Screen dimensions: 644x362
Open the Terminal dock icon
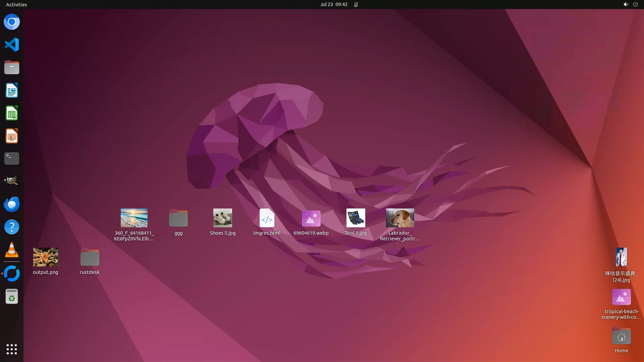[12, 159]
